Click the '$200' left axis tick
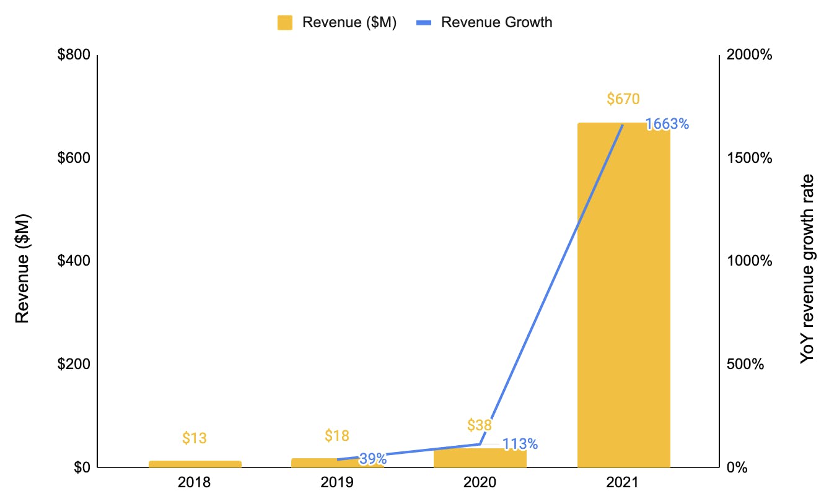829x504 pixels. coord(73,364)
